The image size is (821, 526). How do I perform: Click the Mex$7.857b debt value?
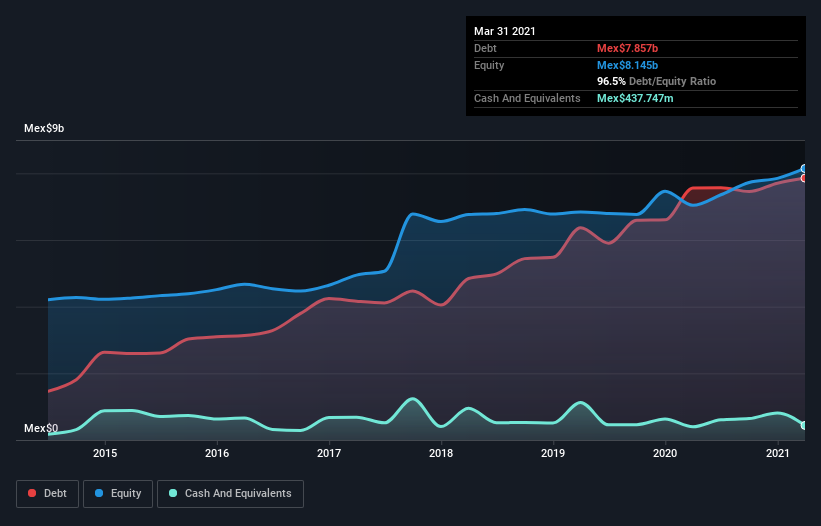[627, 48]
